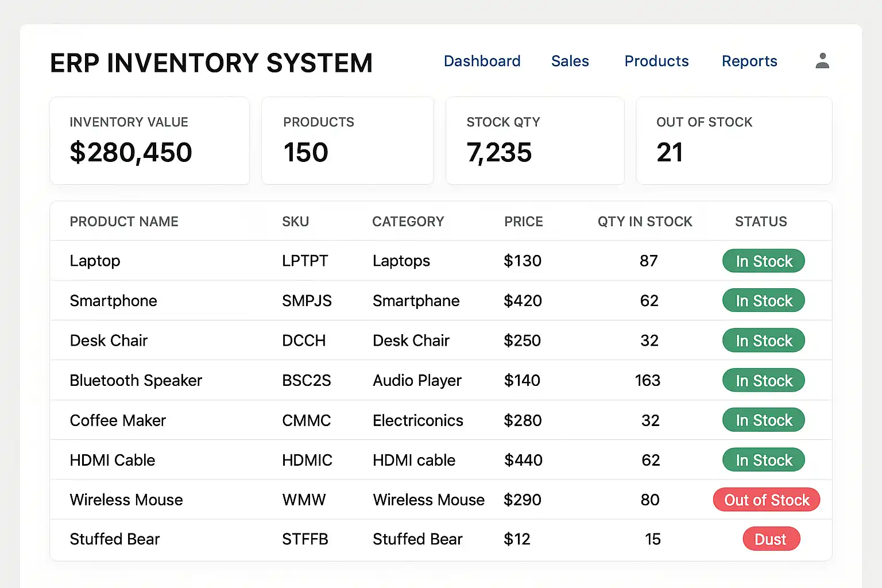The image size is (882, 588).
Task: Sort by Product Name column header
Action: [124, 222]
